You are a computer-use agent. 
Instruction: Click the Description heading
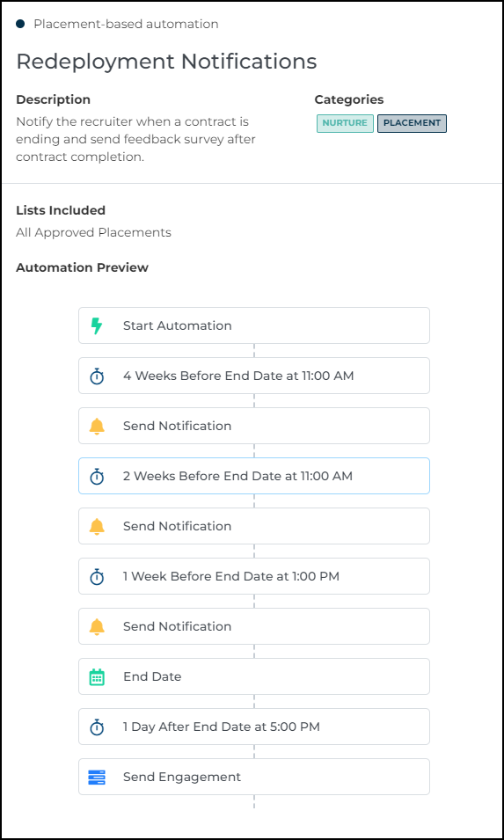click(53, 99)
